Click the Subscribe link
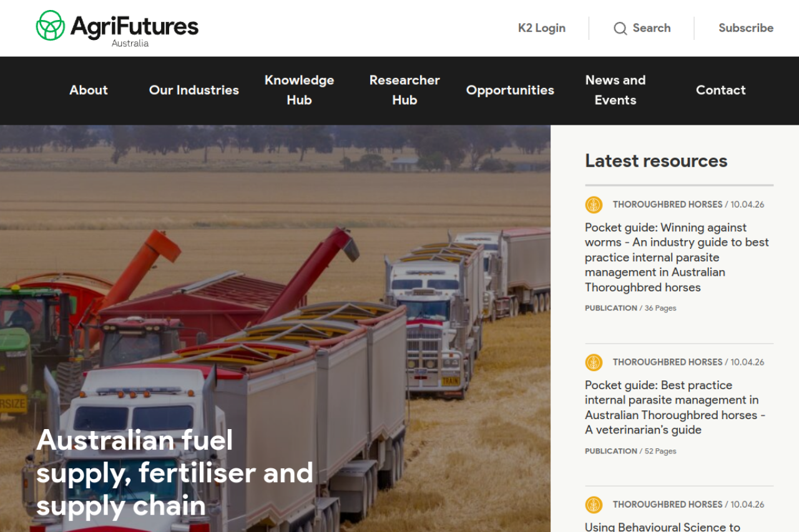The image size is (799, 532). point(746,28)
